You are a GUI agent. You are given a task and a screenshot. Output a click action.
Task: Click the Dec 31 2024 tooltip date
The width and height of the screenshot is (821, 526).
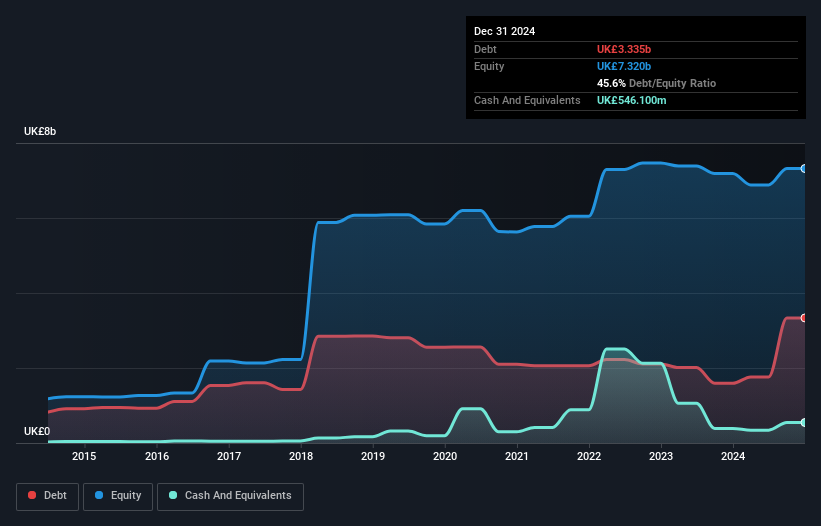504,31
